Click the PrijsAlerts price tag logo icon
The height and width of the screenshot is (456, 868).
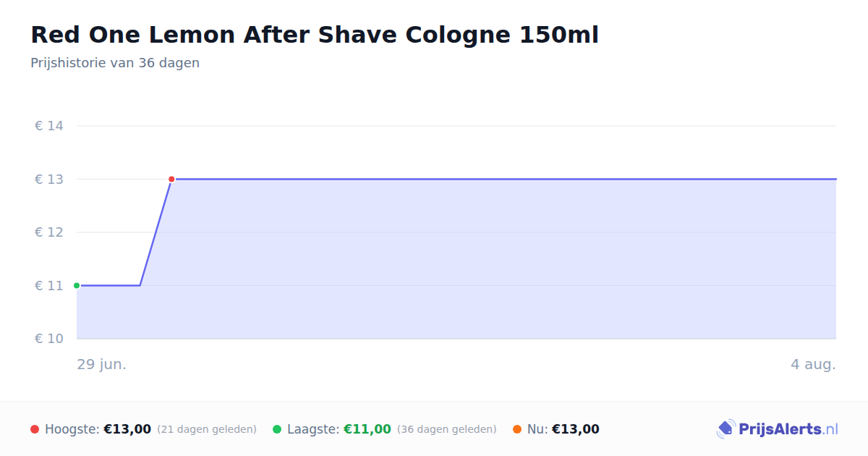pos(726,429)
